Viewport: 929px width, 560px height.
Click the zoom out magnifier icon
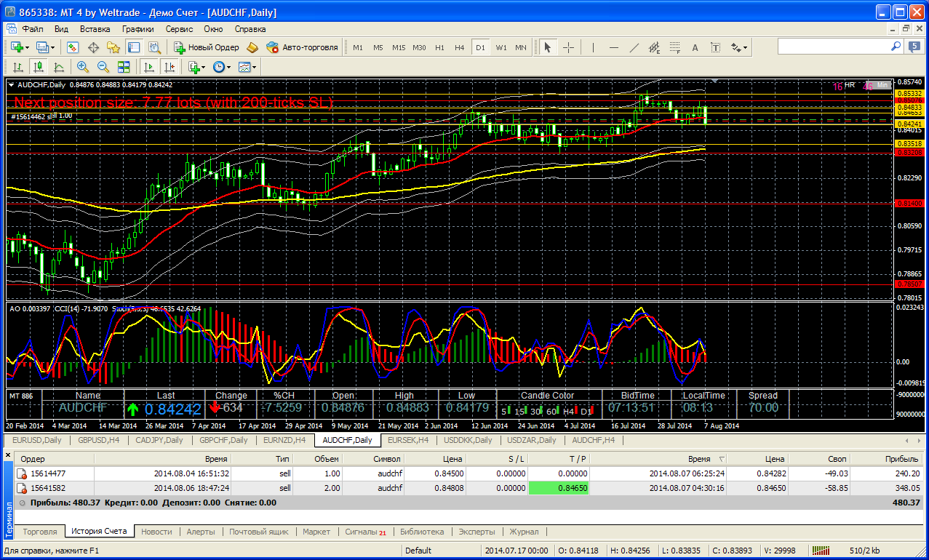pos(103,67)
